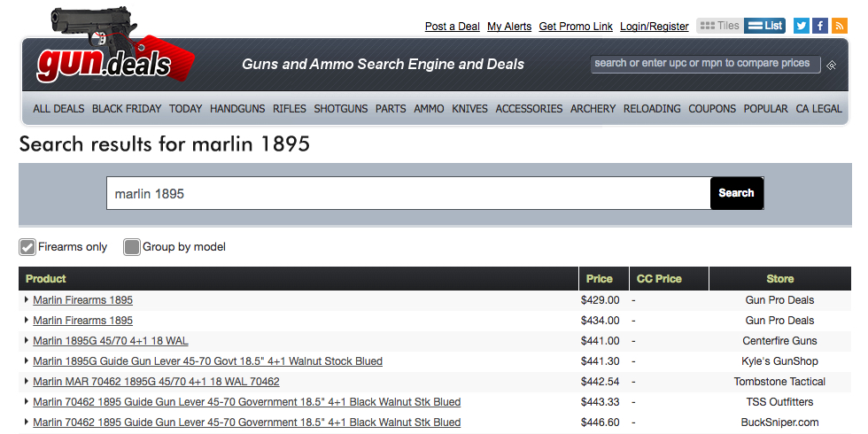
Task: Go to the RIFLES category
Action: pos(290,108)
